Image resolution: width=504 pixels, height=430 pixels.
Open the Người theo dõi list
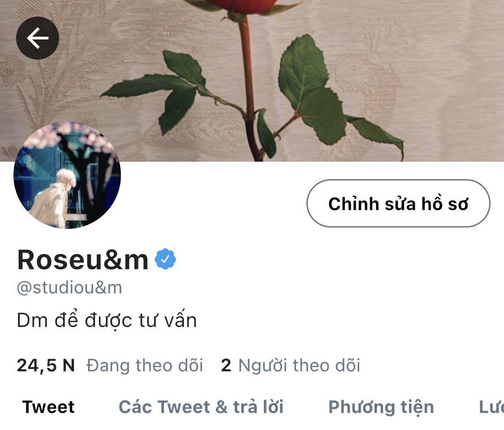(x=299, y=365)
